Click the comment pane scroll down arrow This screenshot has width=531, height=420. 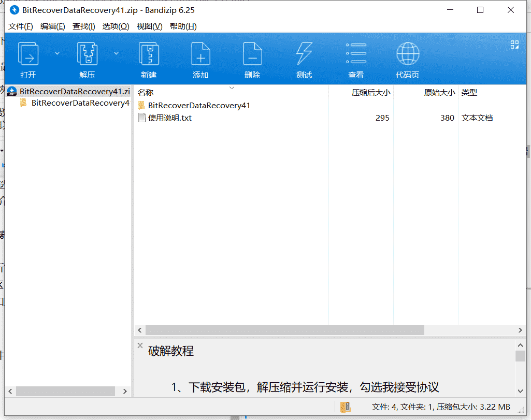(x=520, y=391)
